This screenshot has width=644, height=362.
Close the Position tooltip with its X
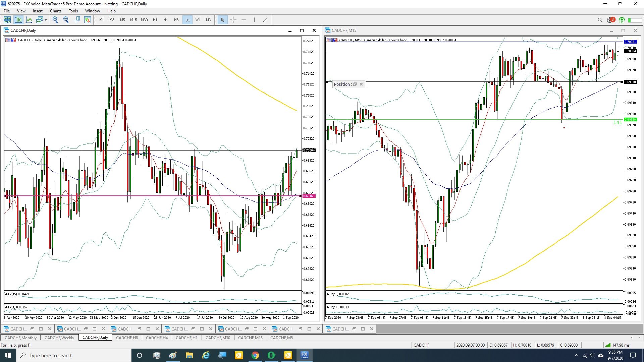[x=361, y=84]
